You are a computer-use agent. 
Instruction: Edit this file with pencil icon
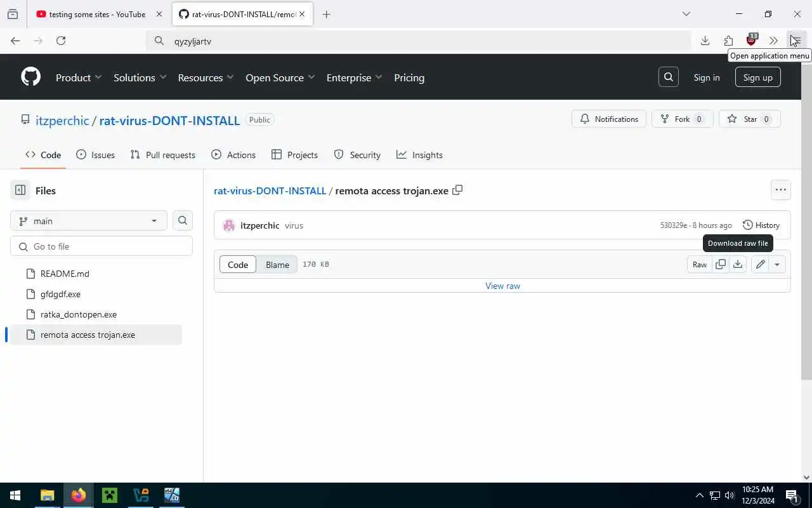tap(760, 264)
